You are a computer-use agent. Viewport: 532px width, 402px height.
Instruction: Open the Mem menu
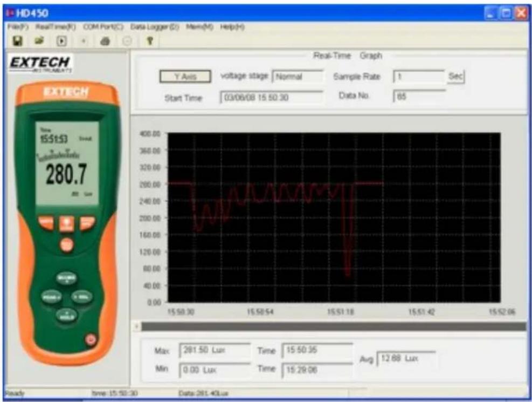pyautogui.click(x=199, y=27)
